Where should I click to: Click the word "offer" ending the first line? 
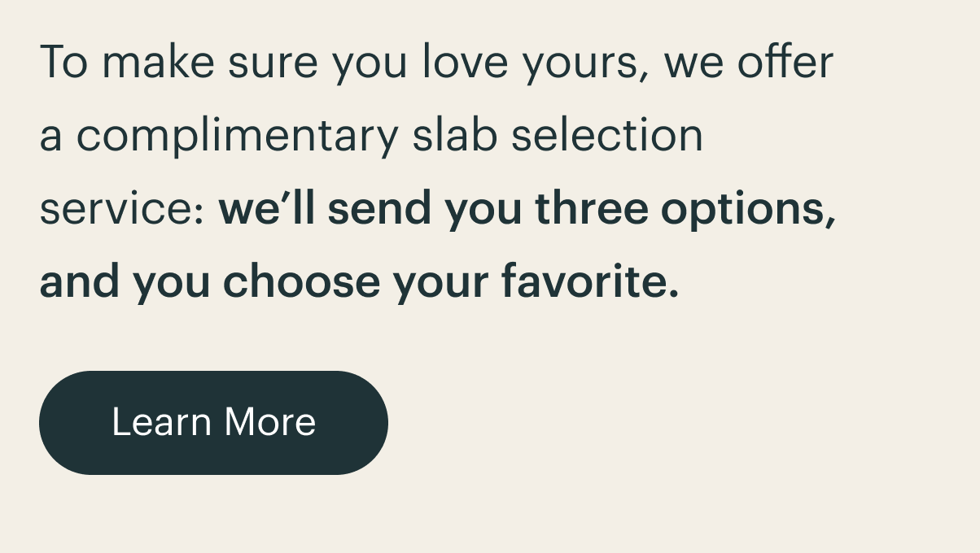(785, 62)
